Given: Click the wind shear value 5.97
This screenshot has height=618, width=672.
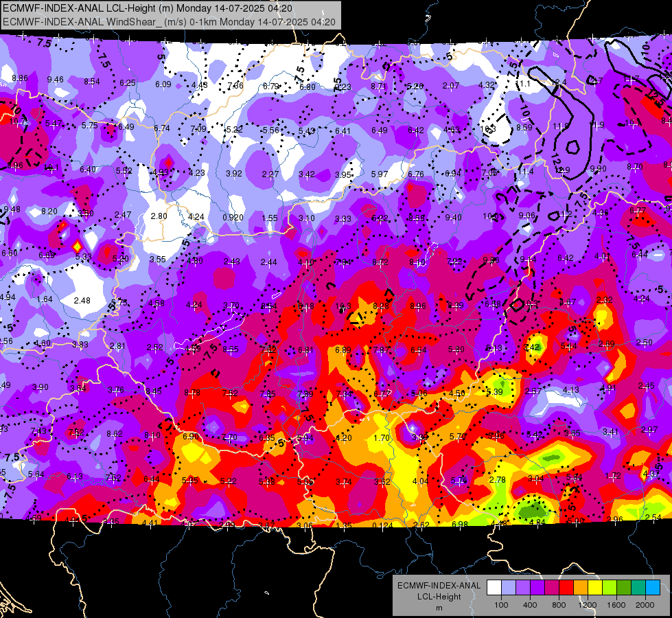Looking at the screenshot, I should click(380, 174).
